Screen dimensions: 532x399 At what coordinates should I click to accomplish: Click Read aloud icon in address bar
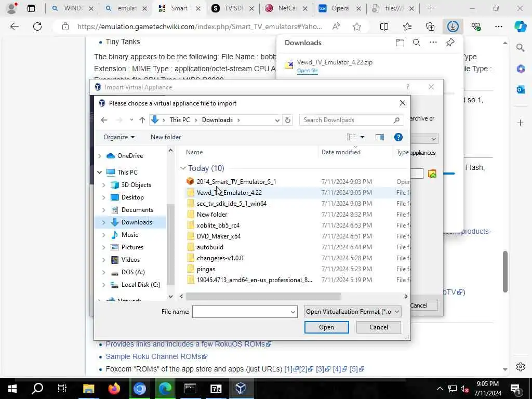coord(336,26)
